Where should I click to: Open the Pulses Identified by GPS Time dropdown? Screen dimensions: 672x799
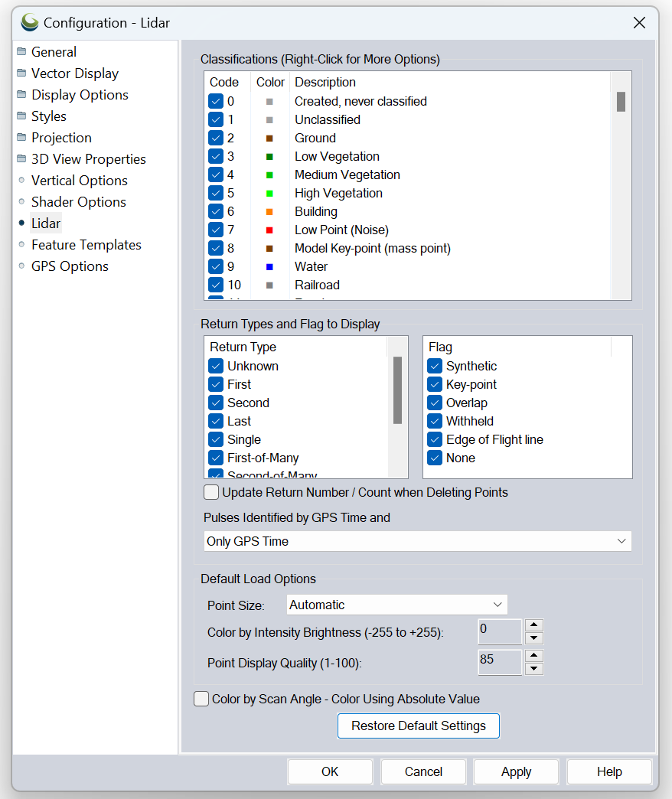(417, 541)
